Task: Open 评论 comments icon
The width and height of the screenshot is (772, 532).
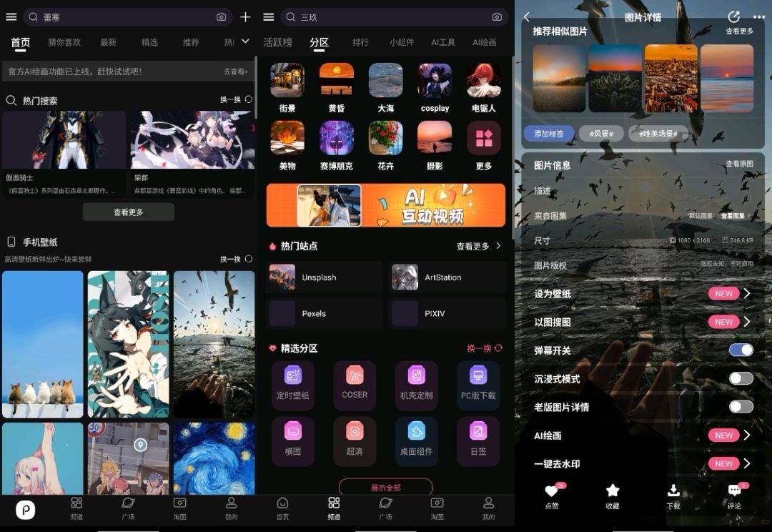Action: tap(734, 491)
